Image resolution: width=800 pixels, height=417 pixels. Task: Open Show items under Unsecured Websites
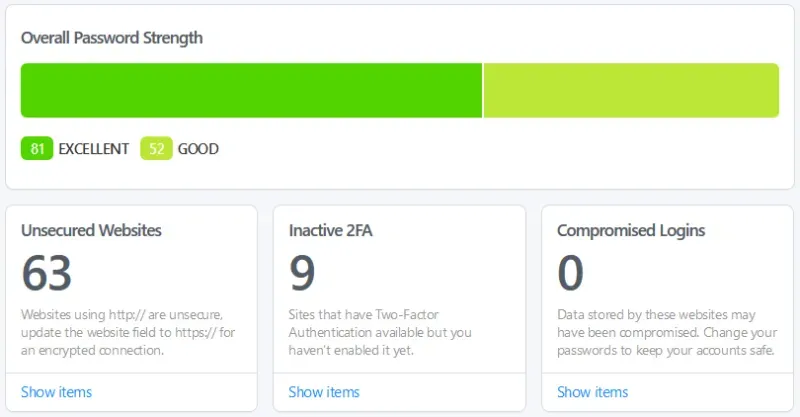[x=56, y=392]
